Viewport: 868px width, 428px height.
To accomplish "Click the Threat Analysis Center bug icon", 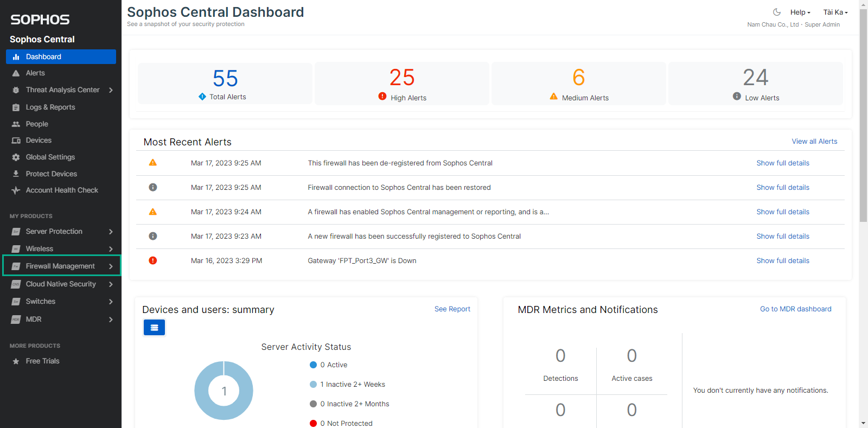I will point(16,90).
